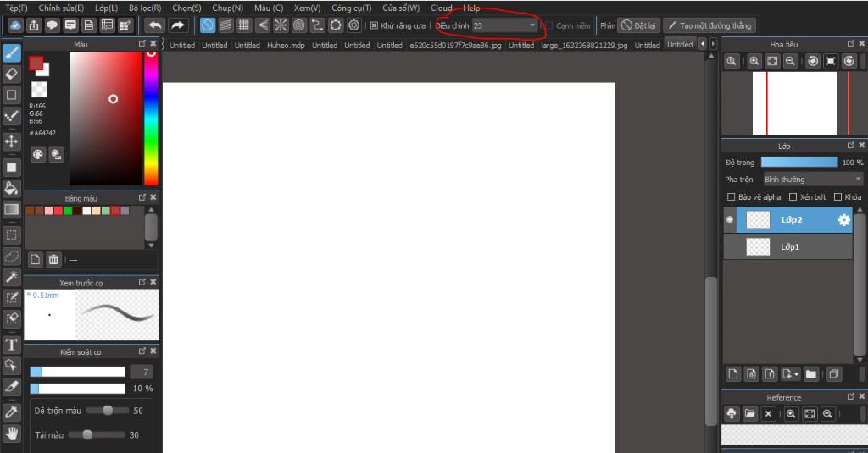Toggle Lớp2 layer visibility dot
The width and height of the screenshot is (868, 453).
pyautogui.click(x=730, y=219)
